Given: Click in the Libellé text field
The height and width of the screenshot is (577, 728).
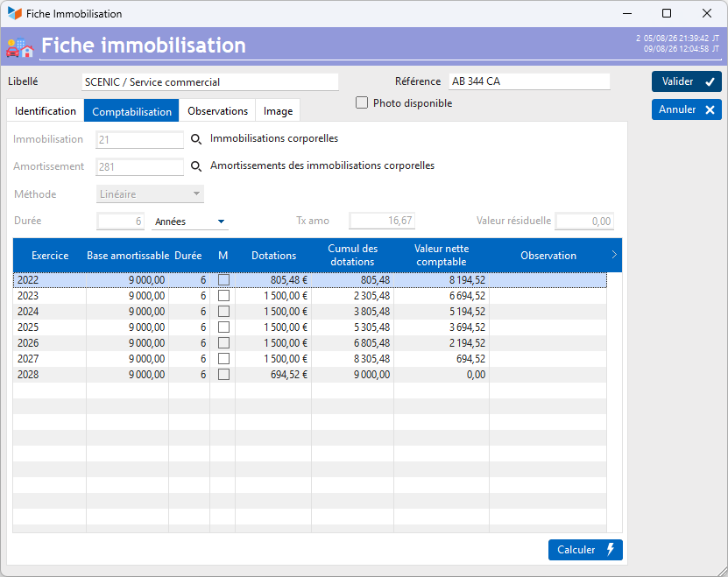Looking at the screenshot, I should tap(210, 82).
